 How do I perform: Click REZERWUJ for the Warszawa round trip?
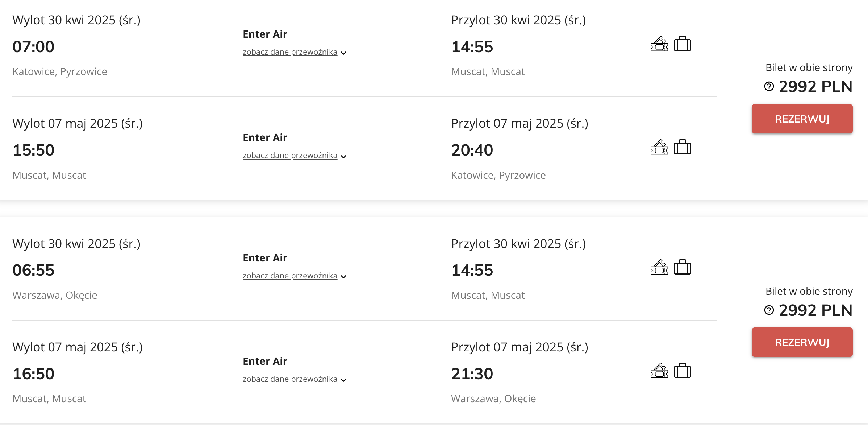pos(802,342)
